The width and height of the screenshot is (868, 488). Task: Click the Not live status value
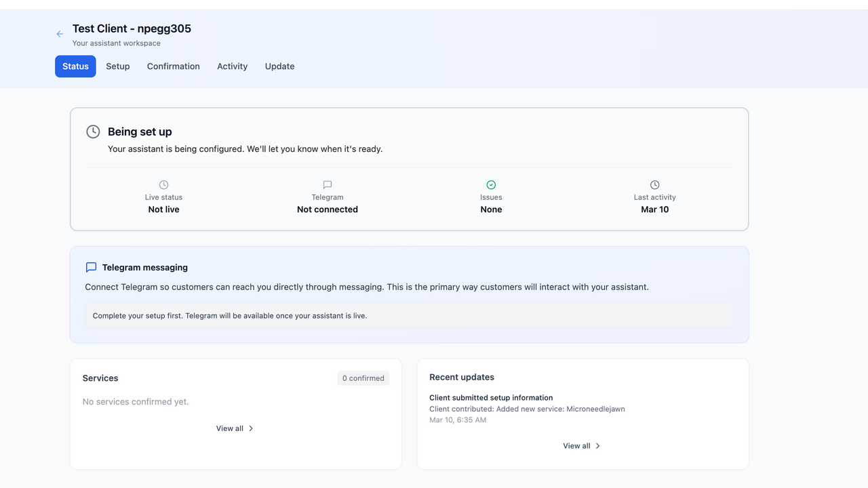(x=163, y=209)
